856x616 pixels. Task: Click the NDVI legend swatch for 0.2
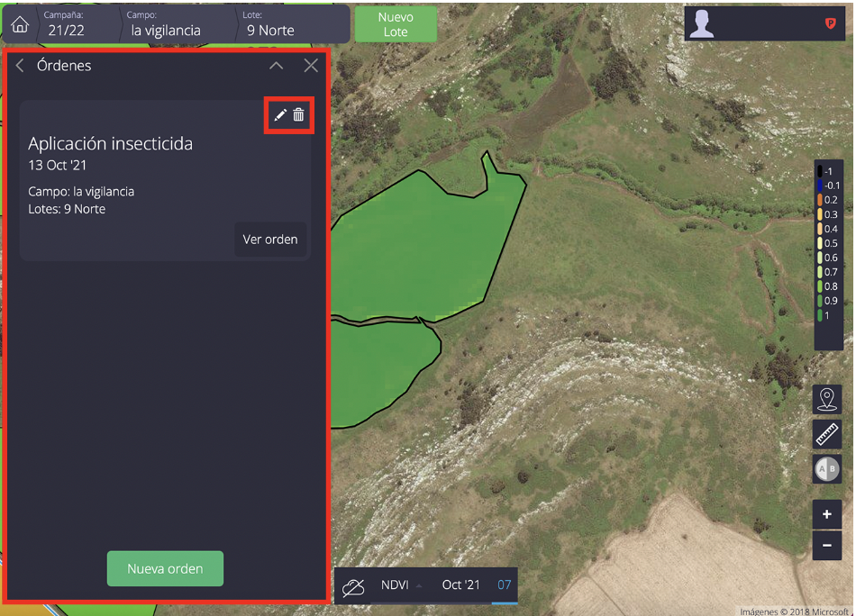pyautogui.click(x=820, y=200)
